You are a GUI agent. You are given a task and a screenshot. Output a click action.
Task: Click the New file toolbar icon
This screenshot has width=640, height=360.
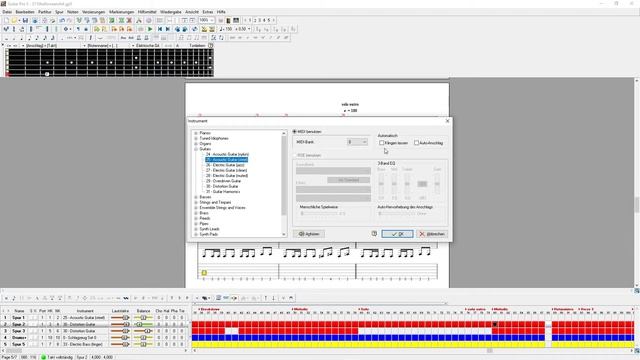(x=7, y=20)
